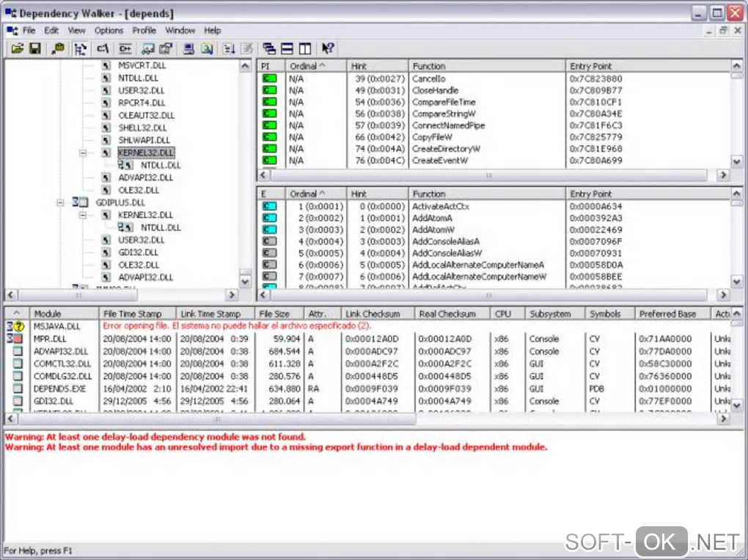Select the COMCTL32.DLL module row
Image resolution: width=748 pixels, height=560 pixels.
[x=367, y=364]
